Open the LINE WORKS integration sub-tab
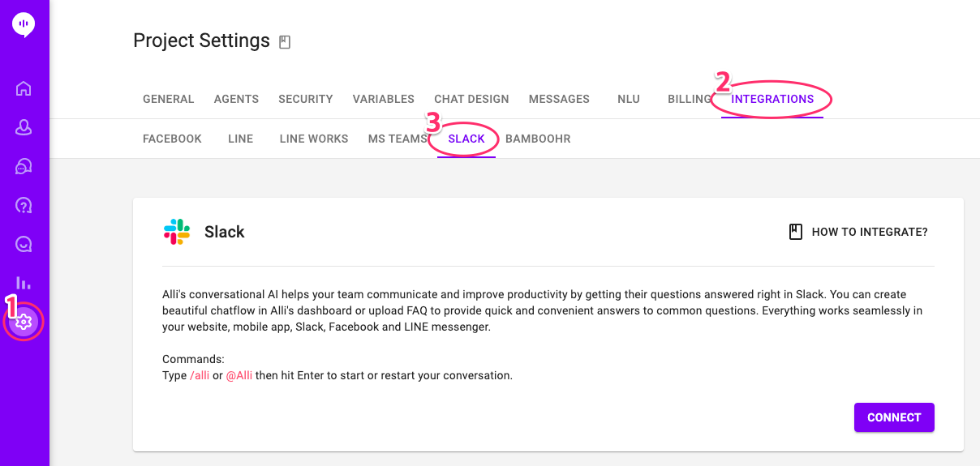This screenshot has width=980, height=466. [x=314, y=139]
